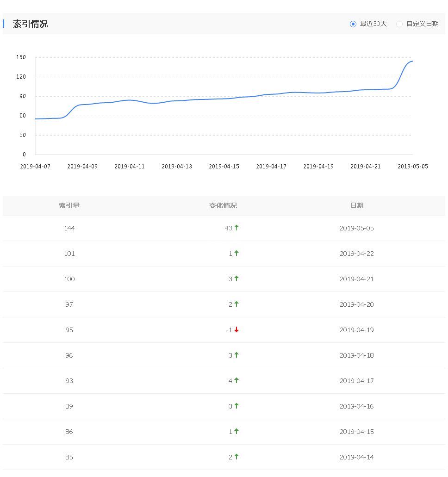Viewport: 448px width, 477px height.
Task: Click the chart axis label 2019-04-11
Action: 130,167
